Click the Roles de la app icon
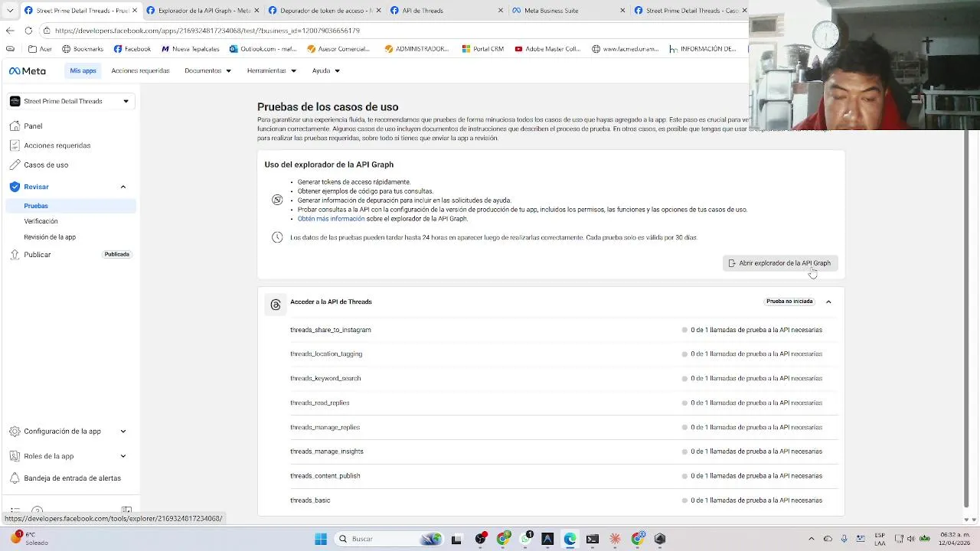980x551 pixels. [15, 456]
